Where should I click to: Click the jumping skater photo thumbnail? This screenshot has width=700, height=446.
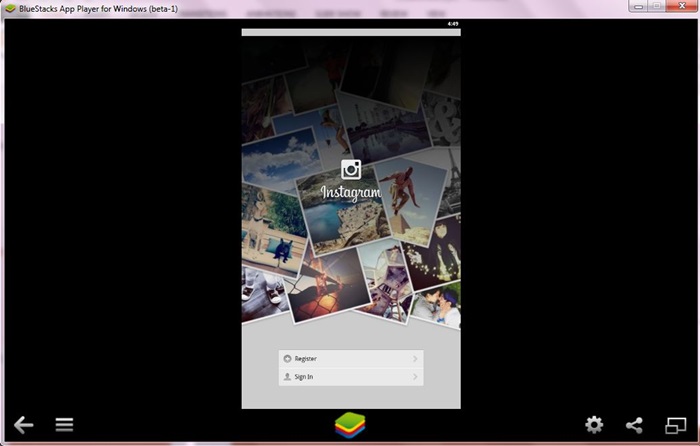[410, 200]
